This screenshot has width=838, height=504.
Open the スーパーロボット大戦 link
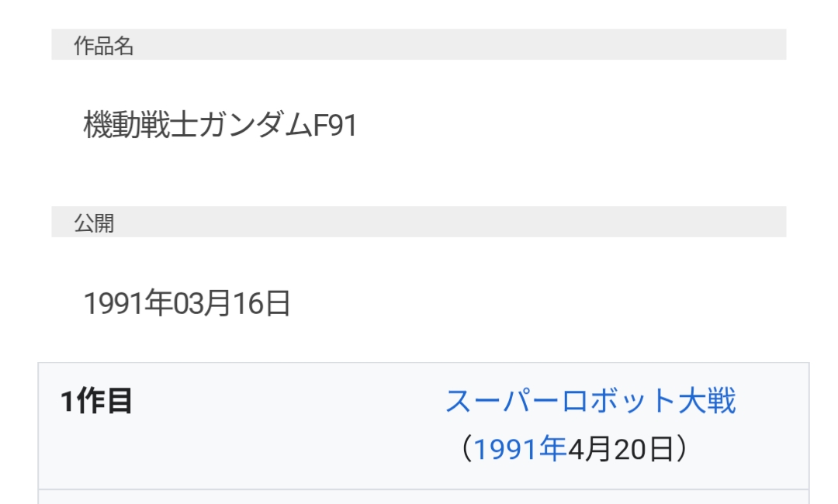(x=590, y=402)
